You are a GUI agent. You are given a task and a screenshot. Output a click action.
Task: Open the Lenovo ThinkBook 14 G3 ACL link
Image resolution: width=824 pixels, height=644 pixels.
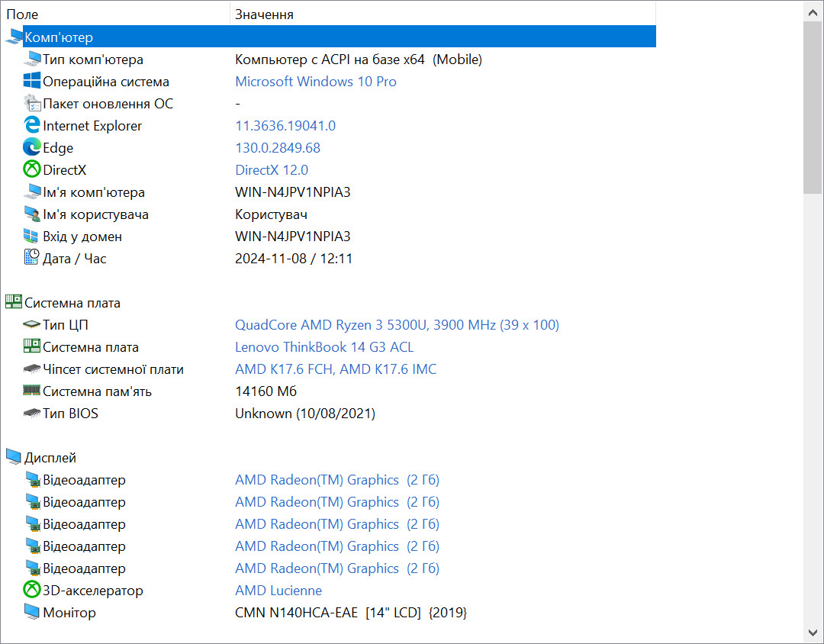click(324, 347)
